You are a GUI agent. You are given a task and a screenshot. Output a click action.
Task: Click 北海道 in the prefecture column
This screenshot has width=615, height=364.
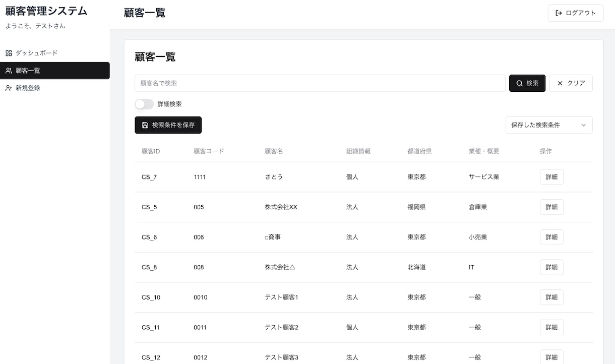coord(416,267)
